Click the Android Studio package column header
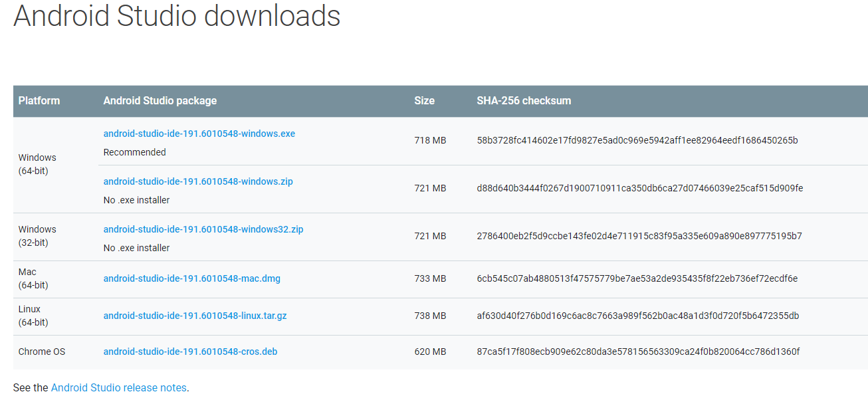This screenshot has width=868, height=406. pyautogui.click(x=160, y=100)
